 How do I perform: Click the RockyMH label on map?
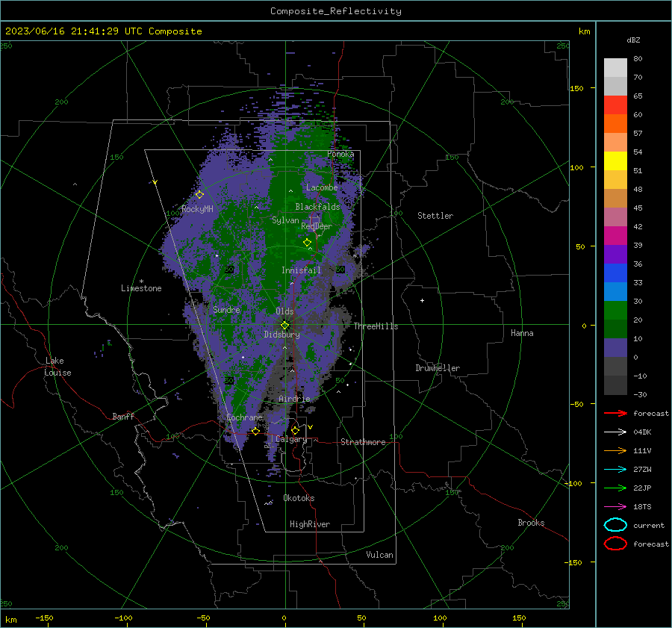(x=197, y=209)
